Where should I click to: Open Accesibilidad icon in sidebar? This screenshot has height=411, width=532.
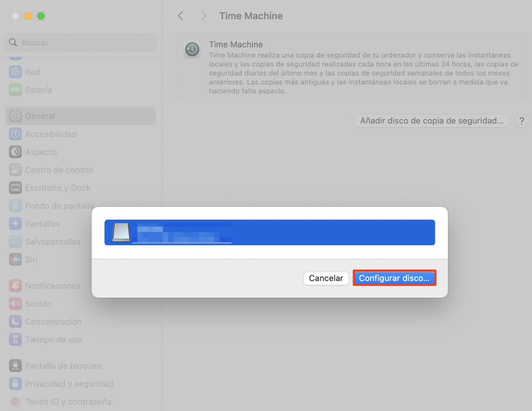coord(15,134)
